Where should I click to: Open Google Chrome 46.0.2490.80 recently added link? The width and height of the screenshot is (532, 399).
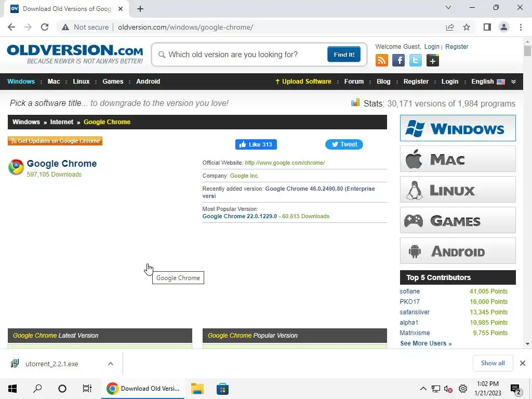(x=288, y=192)
